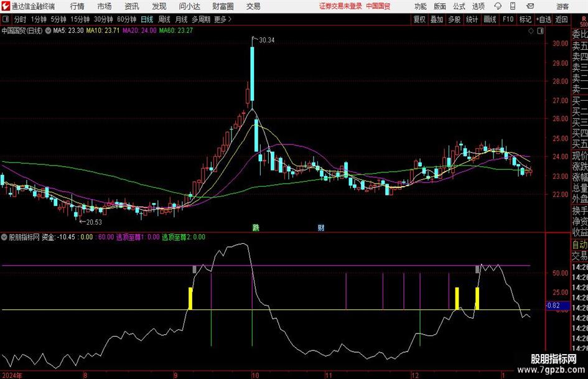This screenshot has width=588, height=379.
Task: Open the 多周期 multi-period view
Action: (201, 19)
